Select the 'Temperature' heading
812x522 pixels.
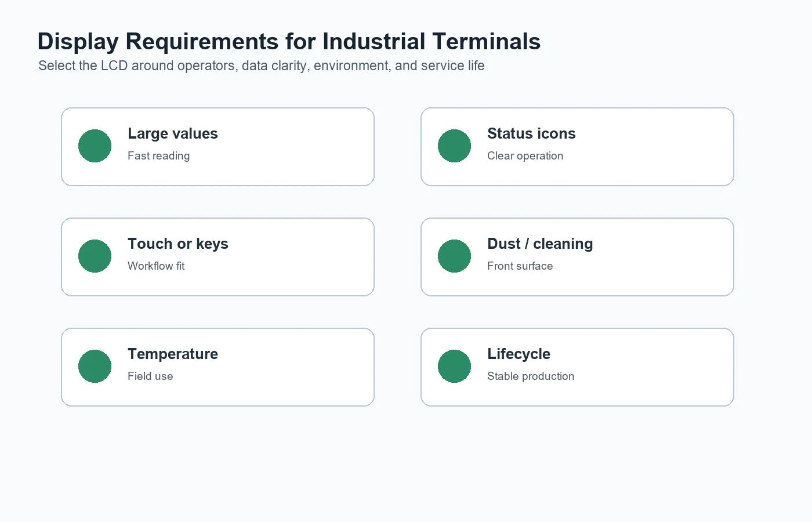click(173, 354)
